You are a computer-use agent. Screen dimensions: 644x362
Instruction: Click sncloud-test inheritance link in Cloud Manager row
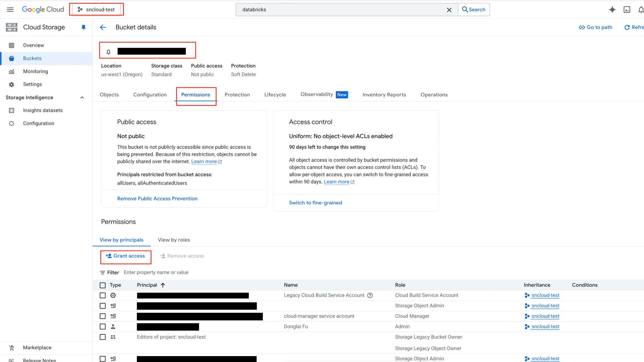(x=545, y=316)
